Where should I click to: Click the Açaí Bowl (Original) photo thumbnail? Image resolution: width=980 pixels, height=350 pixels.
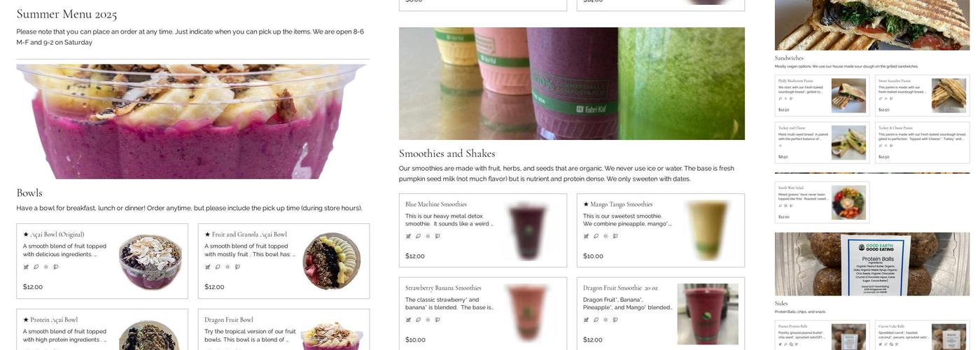click(150, 261)
